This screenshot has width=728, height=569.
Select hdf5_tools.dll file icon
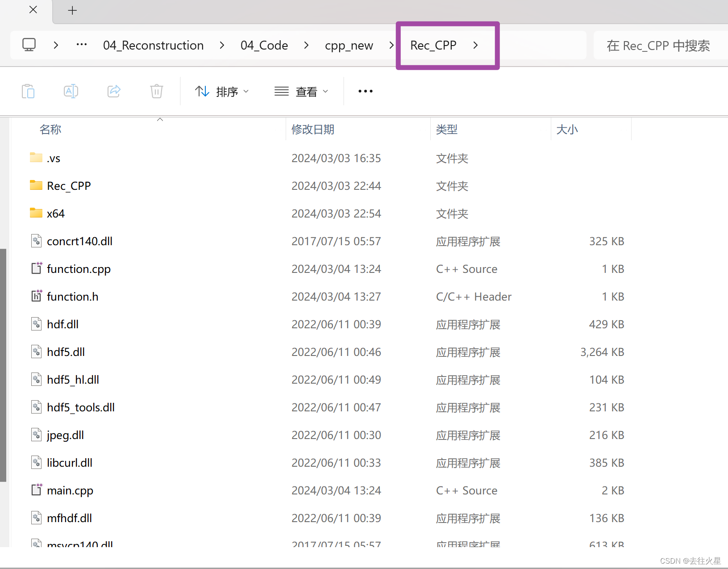tap(37, 407)
